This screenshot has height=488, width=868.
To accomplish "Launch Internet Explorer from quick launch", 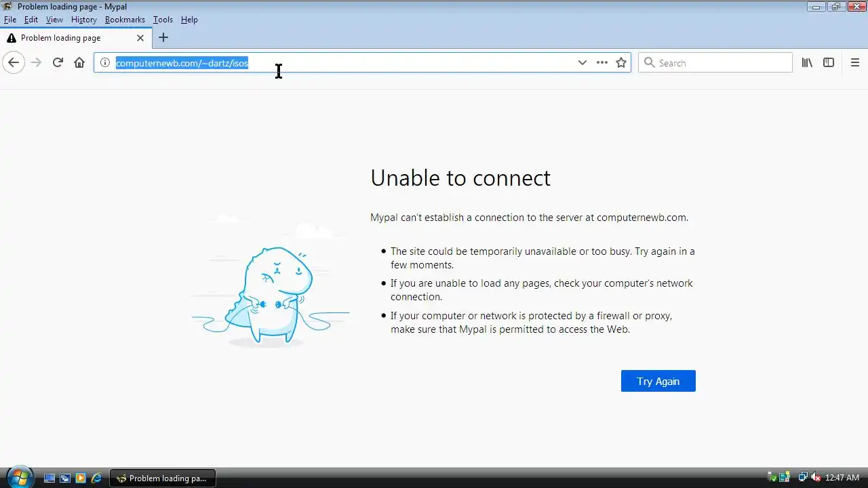I will pos(96,479).
